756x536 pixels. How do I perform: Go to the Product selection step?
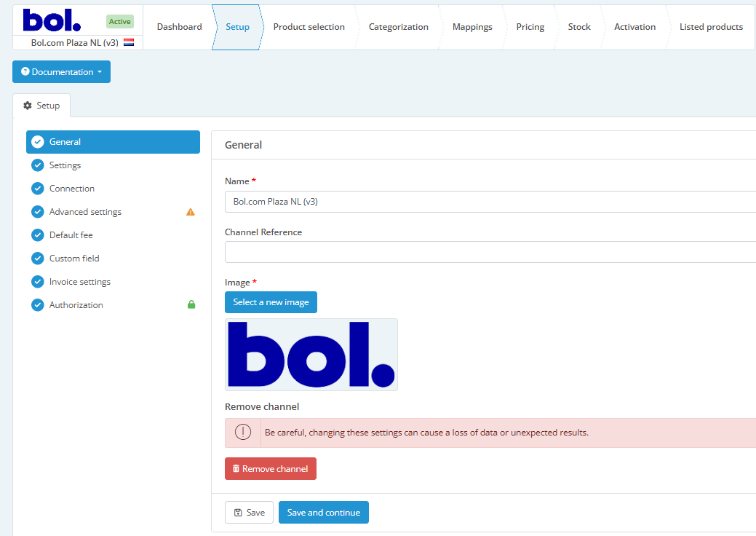(x=309, y=27)
